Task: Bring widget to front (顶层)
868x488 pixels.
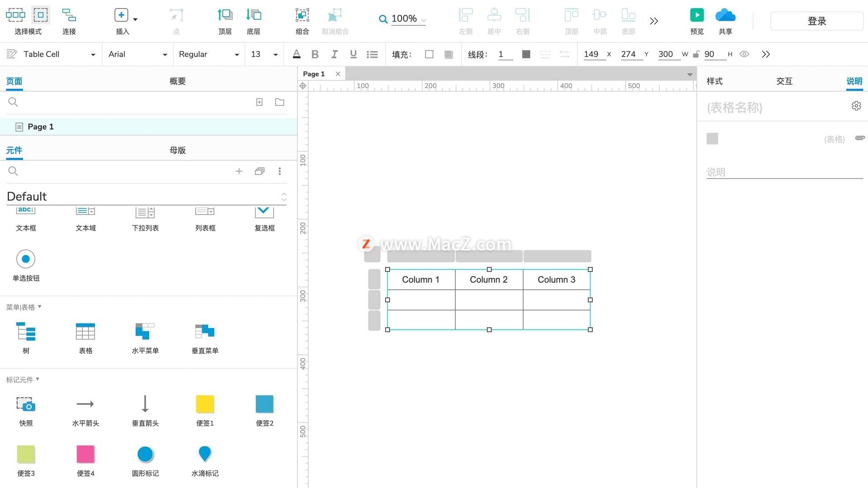Action: click(x=225, y=15)
